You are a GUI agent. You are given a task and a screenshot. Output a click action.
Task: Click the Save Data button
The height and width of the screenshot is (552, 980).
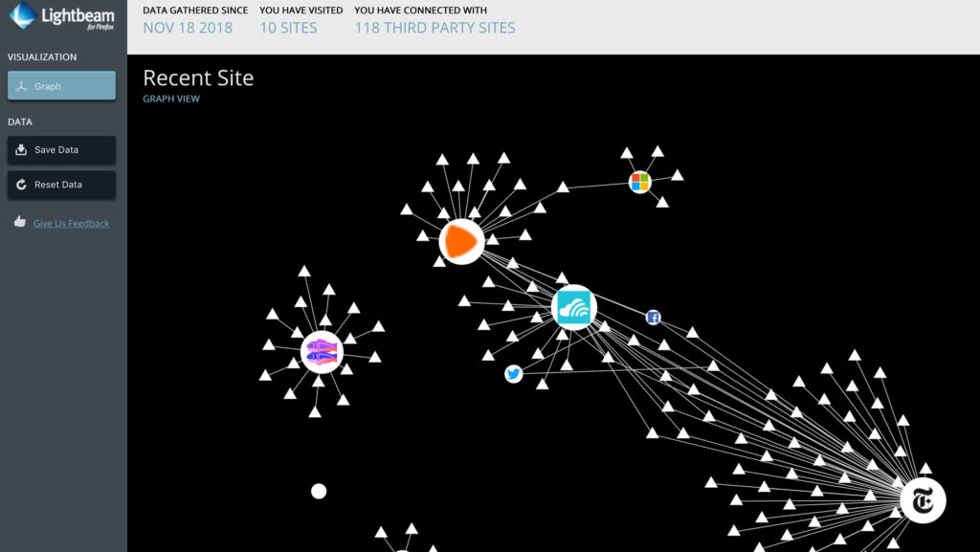(61, 150)
